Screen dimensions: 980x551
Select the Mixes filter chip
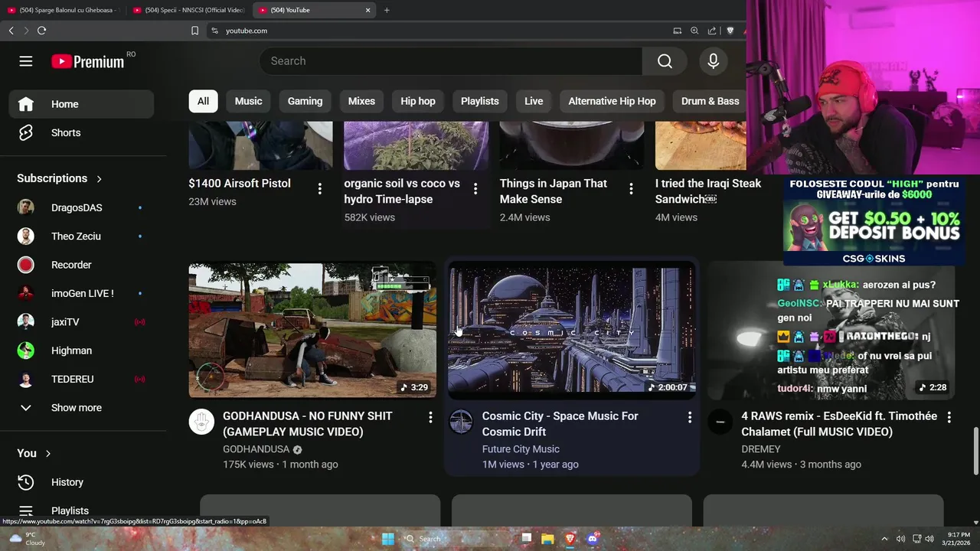pyautogui.click(x=361, y=101)
